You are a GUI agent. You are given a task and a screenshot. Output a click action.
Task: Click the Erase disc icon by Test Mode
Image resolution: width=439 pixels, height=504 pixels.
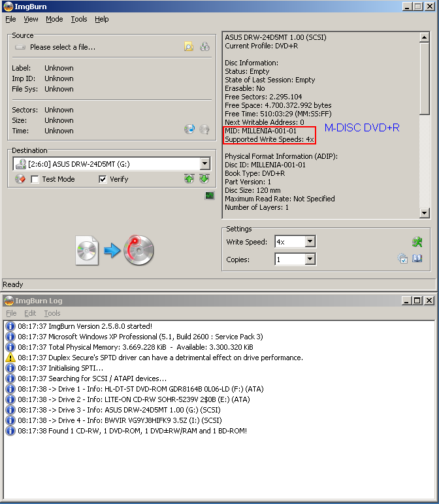coord(20,179)
